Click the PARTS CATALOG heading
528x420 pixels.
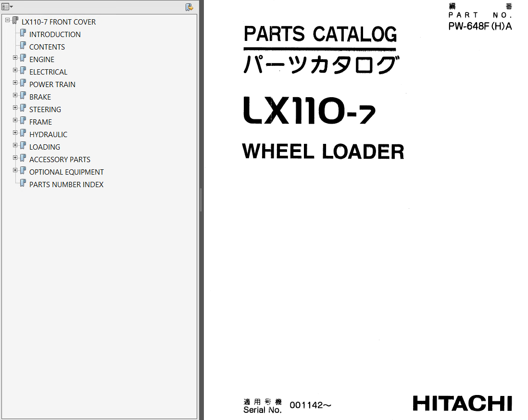click(x=320, y=34)
